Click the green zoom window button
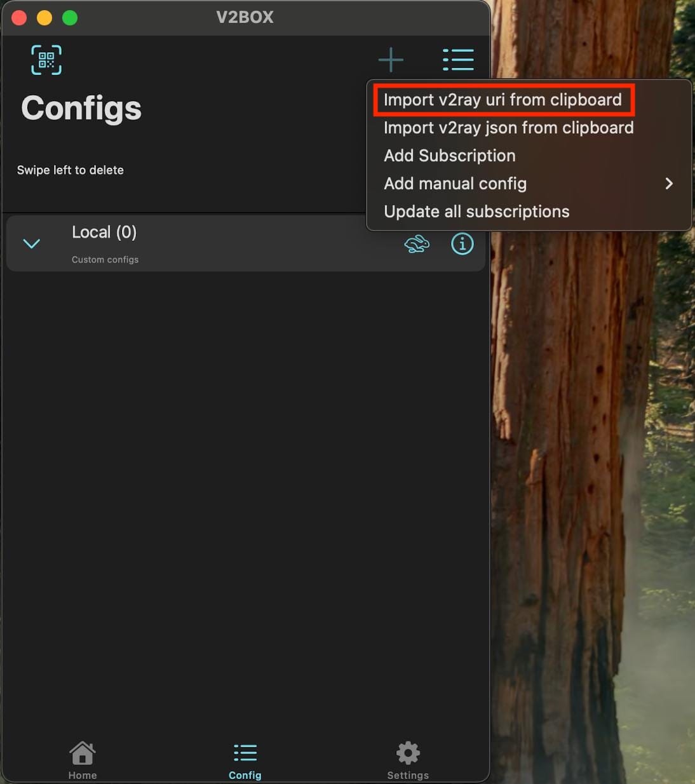Image resolution: width=695 pixels, height=784 pixels. [x=70, y=18]
